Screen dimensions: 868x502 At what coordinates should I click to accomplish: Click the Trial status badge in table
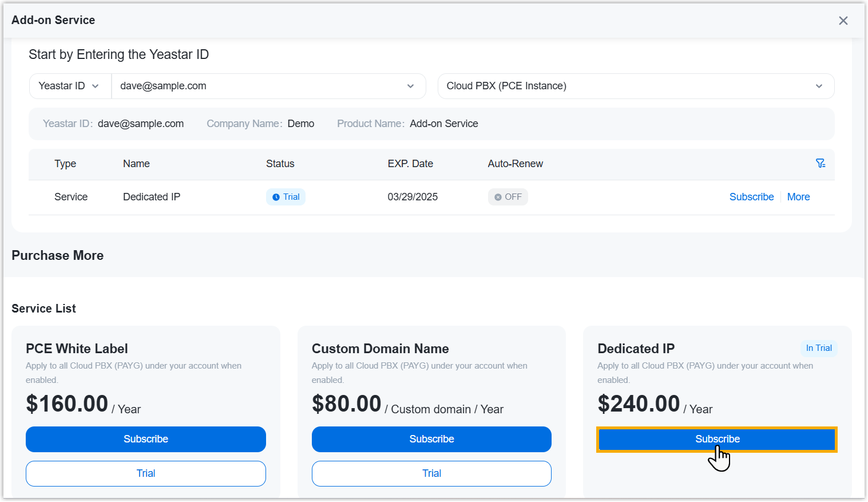[x=286, y=197]
